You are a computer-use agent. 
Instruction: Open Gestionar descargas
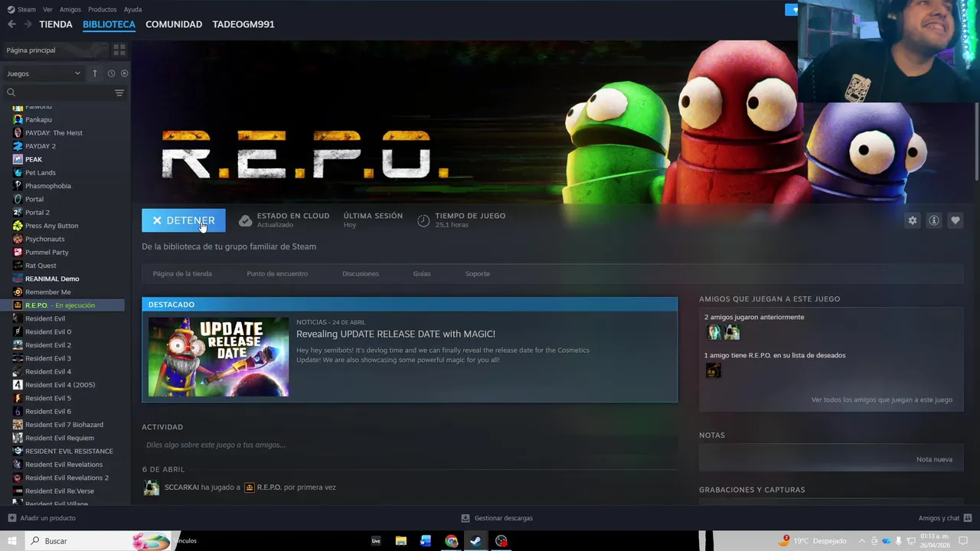(x=497, y=518)
